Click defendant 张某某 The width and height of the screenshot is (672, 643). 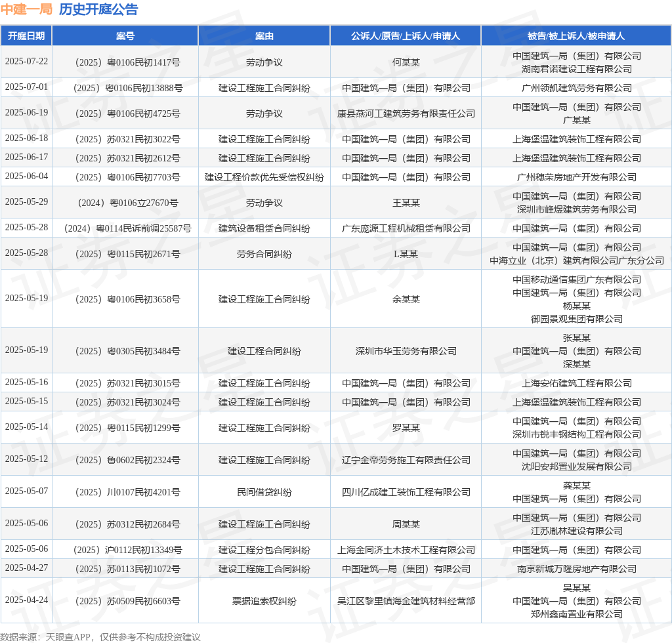coord(577,337)
